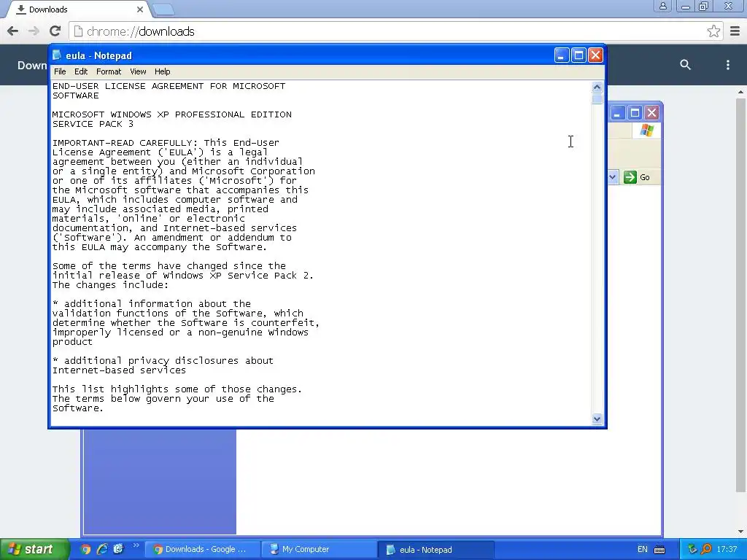Open the Help menu in Notepad
Image resolution: width=747 pixels, height=560 pixels.
pyautogui.click(x=163, y=71)
